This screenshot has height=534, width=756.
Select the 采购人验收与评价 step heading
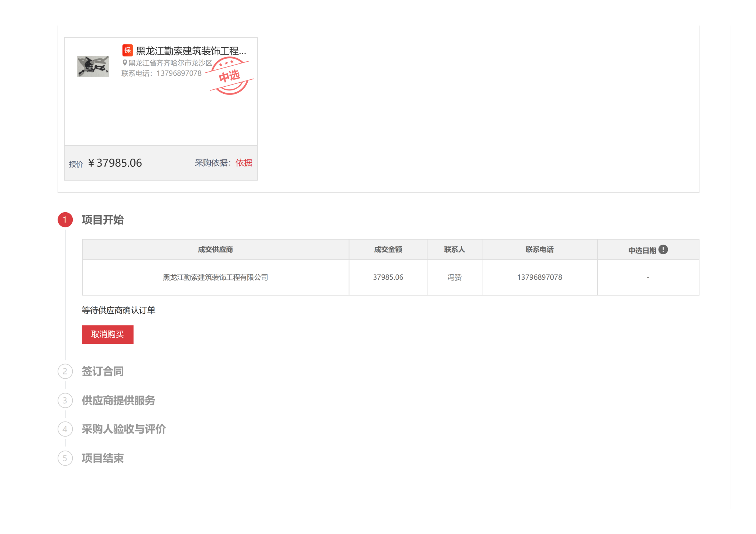click(123, 429)
